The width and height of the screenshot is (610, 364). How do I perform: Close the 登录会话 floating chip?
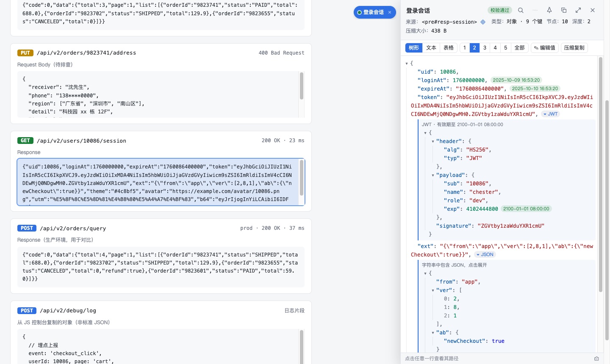coord(390,12)
